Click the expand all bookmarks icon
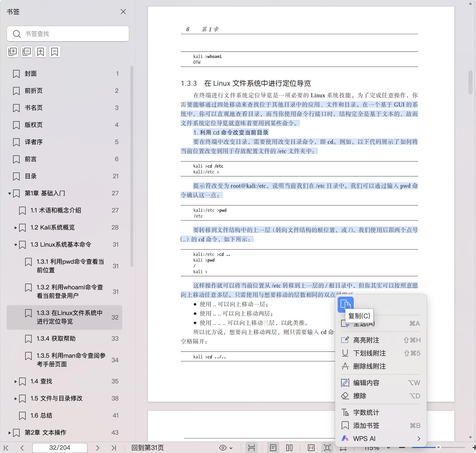Image resolution: width=476 pixels, height=453 pixels. coord(13,52)
